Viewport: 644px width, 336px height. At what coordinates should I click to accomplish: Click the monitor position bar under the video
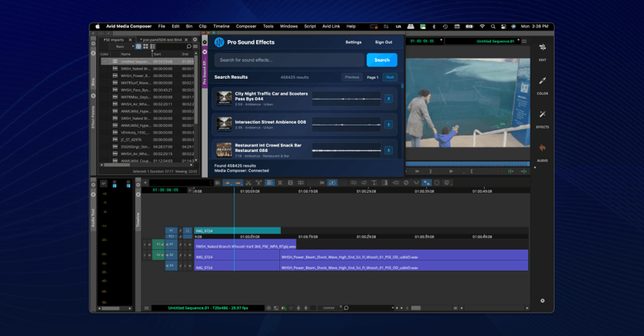(x=468, y=164)
